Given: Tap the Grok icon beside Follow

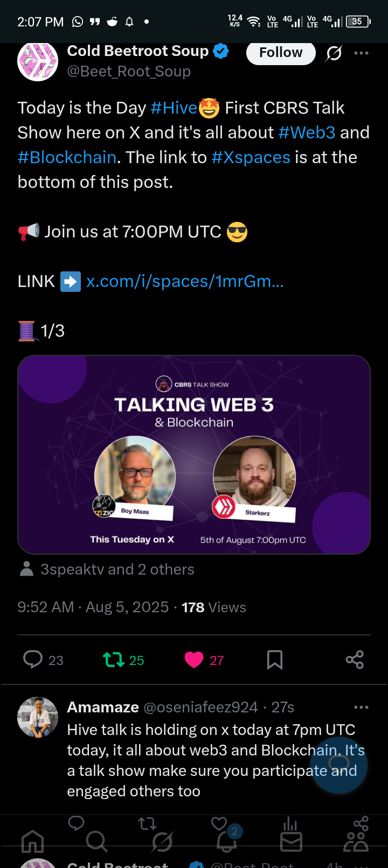Looking at the screenshot, I should [334, 53].
